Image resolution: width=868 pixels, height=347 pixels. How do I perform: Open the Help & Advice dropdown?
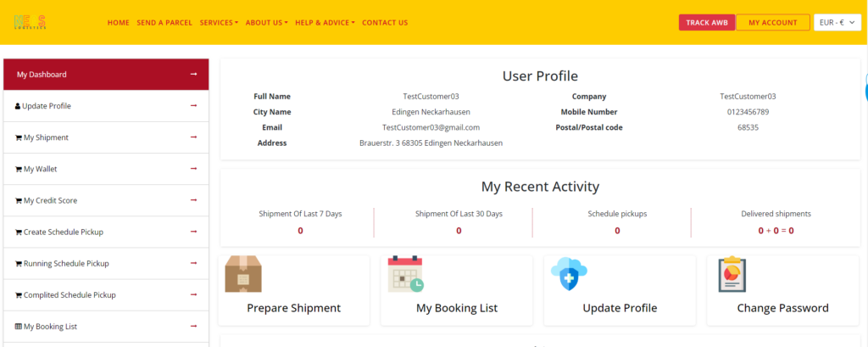point(325,23)
